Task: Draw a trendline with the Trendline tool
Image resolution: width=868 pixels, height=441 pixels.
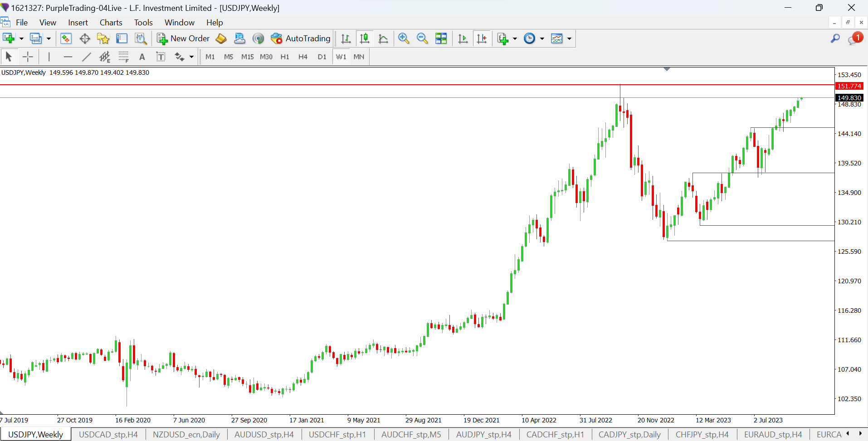Action: [86, 57]
